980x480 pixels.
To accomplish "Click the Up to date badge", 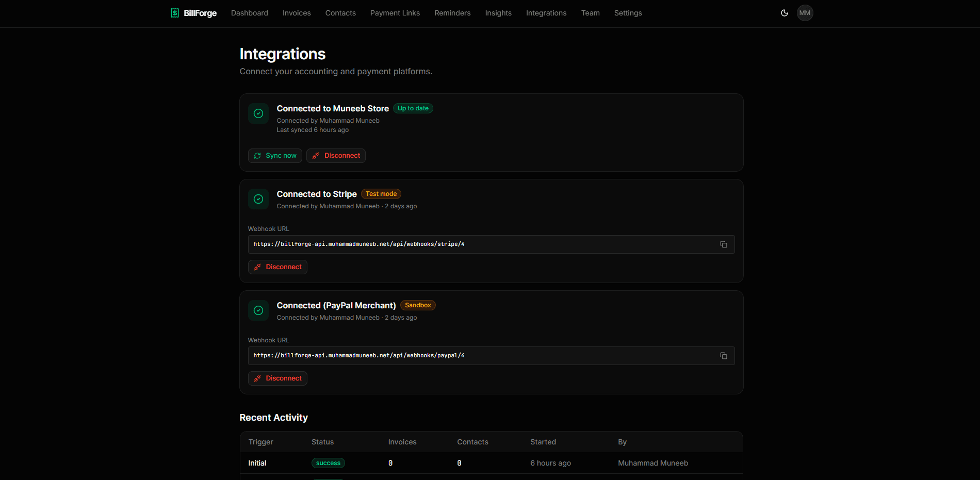I will tap(413, 108).
